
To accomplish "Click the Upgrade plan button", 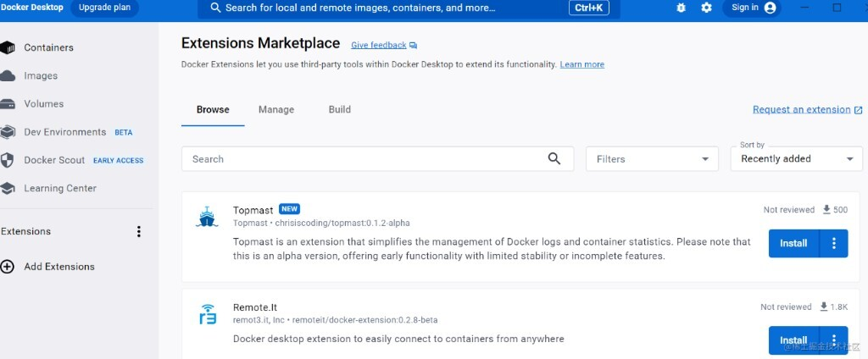I will click(103, 8).
